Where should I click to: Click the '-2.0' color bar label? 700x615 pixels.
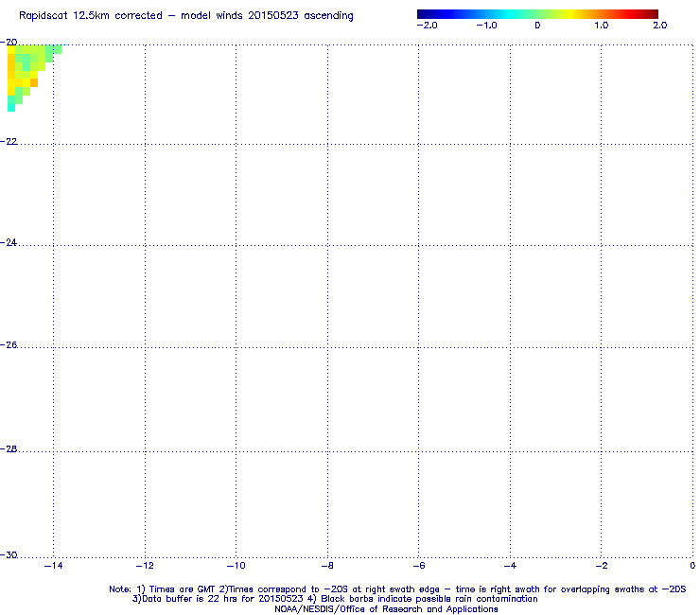tap(428, 26)
